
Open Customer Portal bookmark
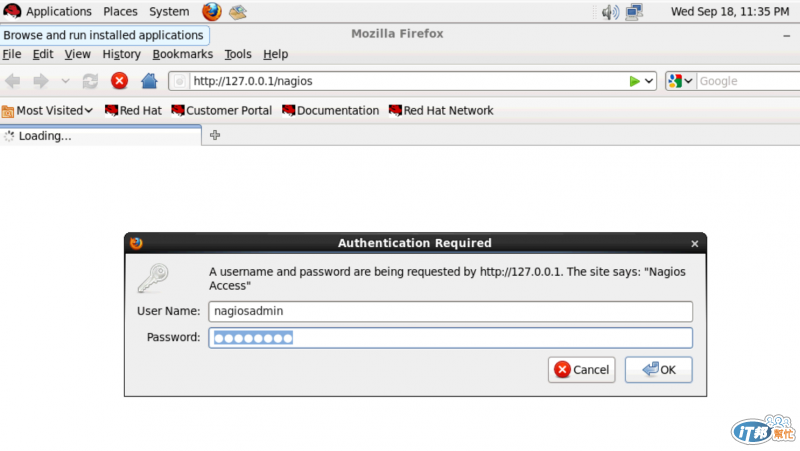pos(222,111)
